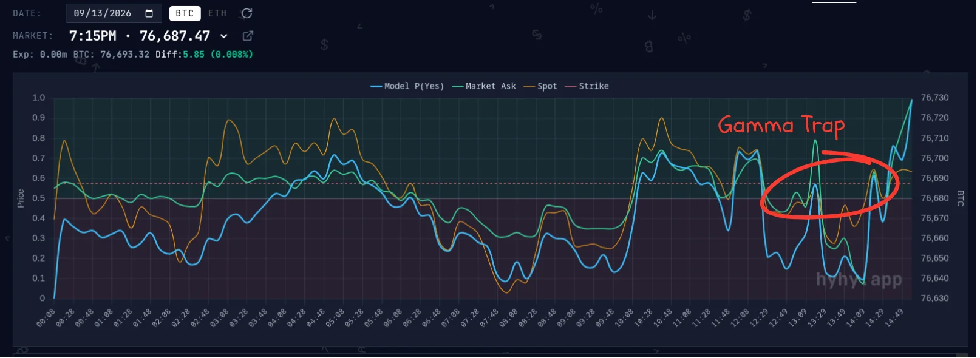Image resolution: width=980 pixels, height=358 pixels.
Task: Toggle Market Ask series in legend
Action: click(484, 86)
